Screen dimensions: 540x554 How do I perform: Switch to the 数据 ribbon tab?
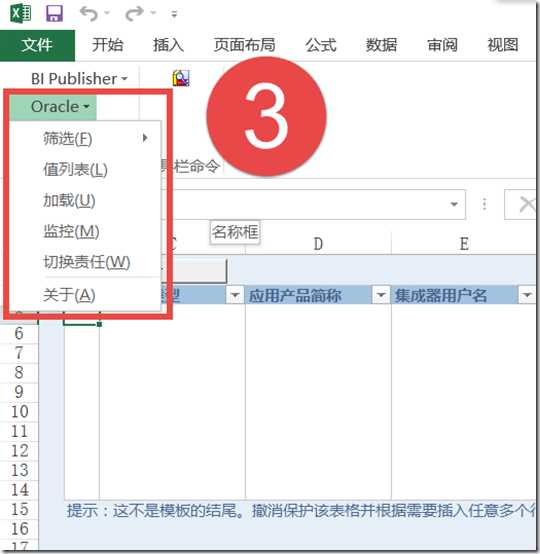(x=381, y=45)
